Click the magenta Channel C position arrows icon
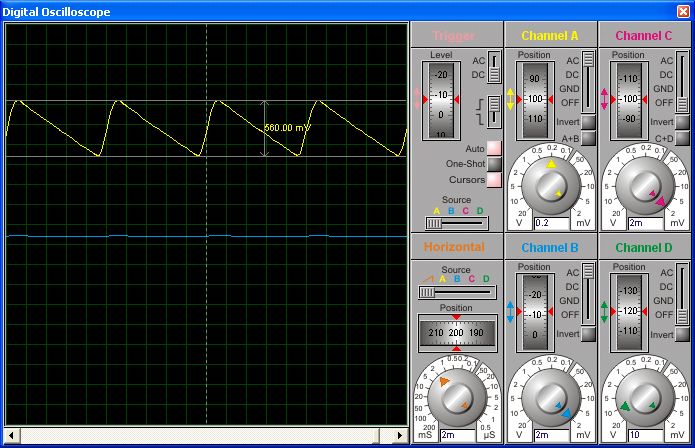Viewport: 695px width, 448px height. click(x=605, y=99)
